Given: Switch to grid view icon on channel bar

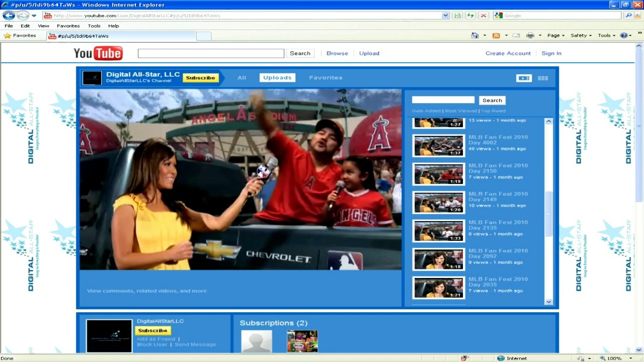Looking at the screenshot, I should [543, 78].
